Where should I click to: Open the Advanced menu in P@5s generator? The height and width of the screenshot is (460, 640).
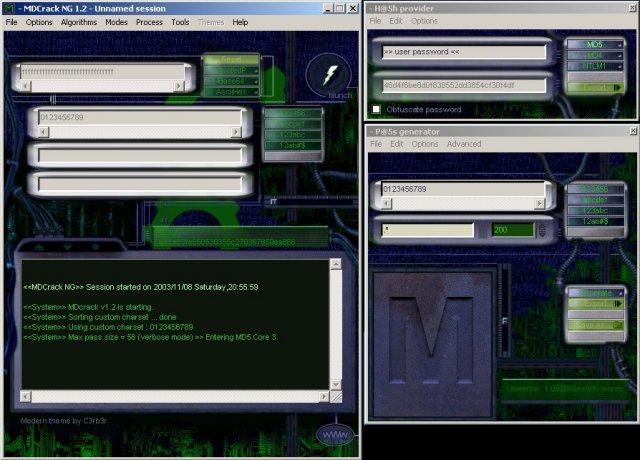463,144
